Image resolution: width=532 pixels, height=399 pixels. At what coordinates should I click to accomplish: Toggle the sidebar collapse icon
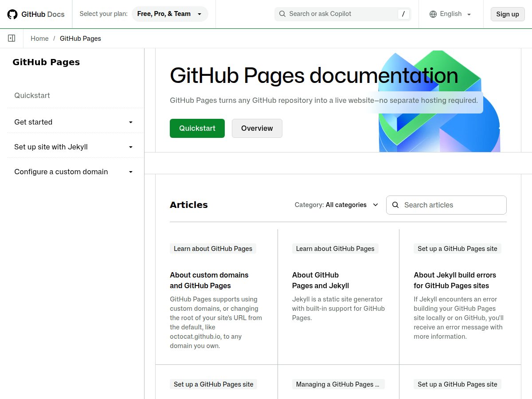pos(12,39)
